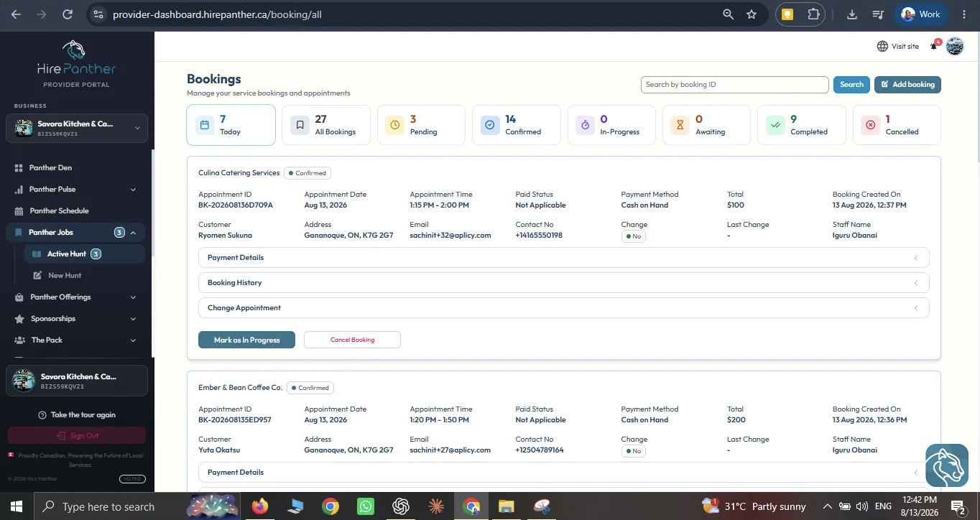
Task: Open Windows Start menu
Action: [17, 506]
